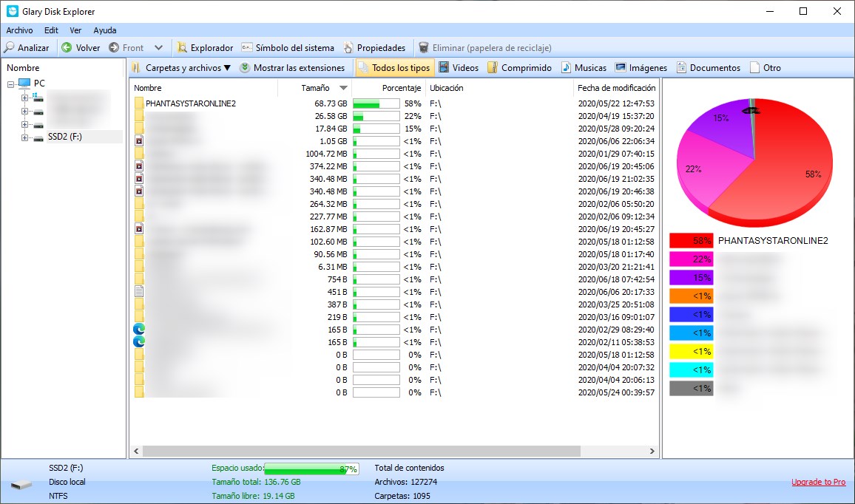Click the video file icon in 1.05 GB row

coord(139,141)
